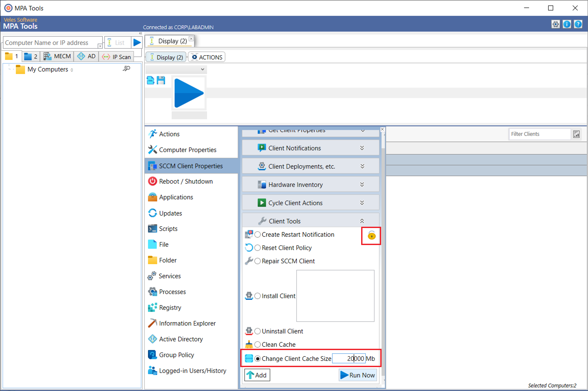Click report icon next to Filter Clients
The image size is (588, 391).
click(576, 134)
